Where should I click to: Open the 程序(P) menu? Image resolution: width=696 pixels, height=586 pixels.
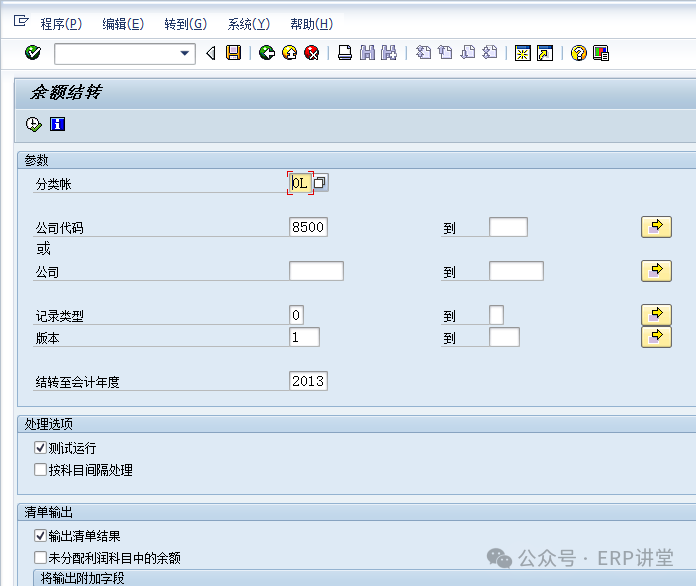(x=61, y=24)
